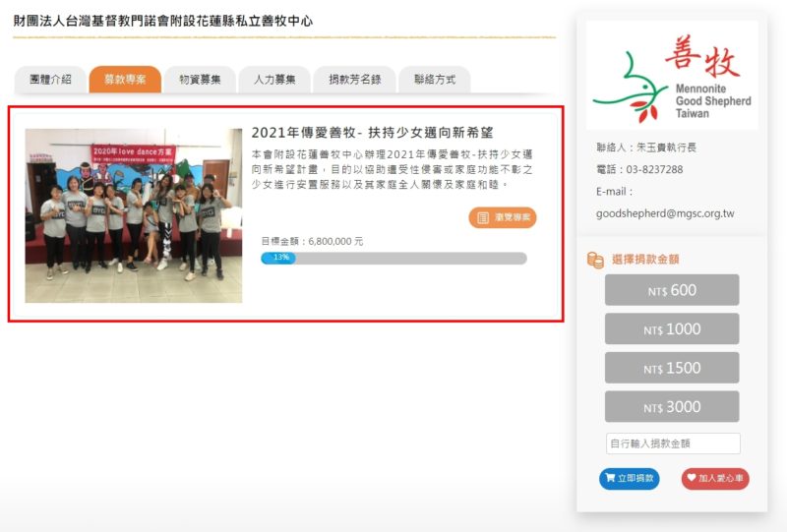Click the orange 瀏覽專案 button

click(503, 217)
